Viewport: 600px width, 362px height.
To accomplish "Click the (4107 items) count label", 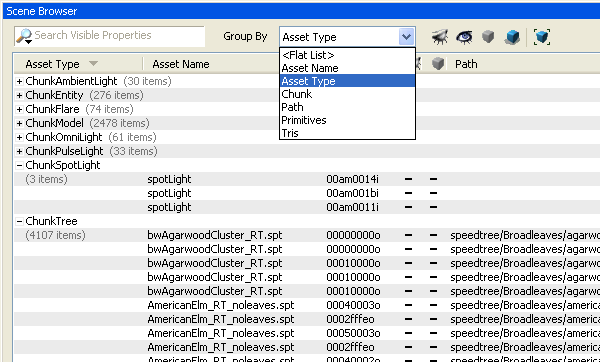I will click(x=55, y=235).
